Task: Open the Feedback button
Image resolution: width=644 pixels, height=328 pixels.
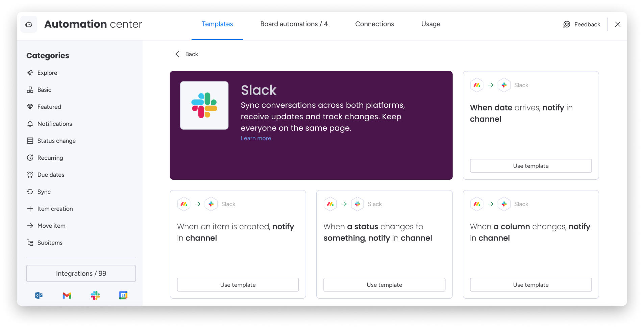Action: pyautogui.click(x=582, y=24)
